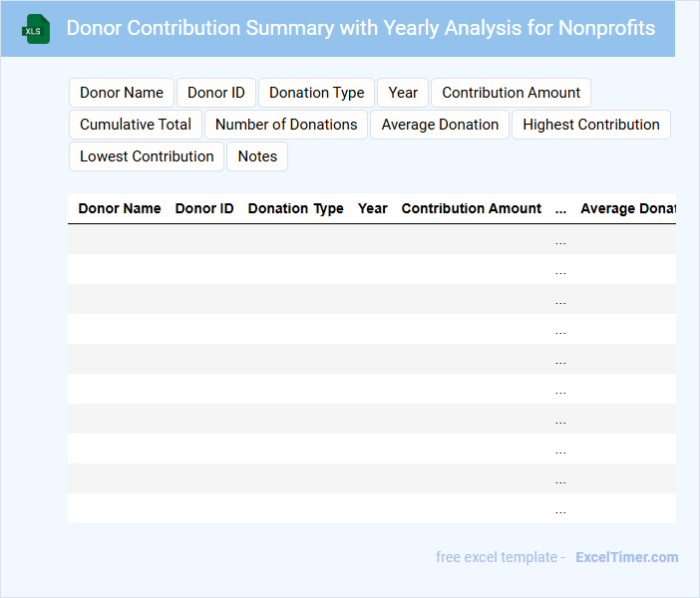Select the Lowest Contribution tag
Viewport: 700px width, 598px height.
click(147, 156)
